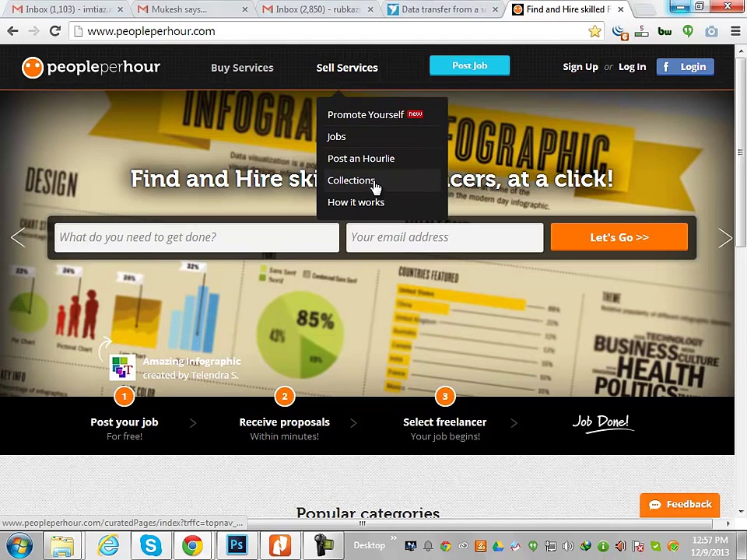The width and height of the screenshot is (747, 560).
Task: Click the network connection tray icon
Action: pyautogui.click(x=551, y=546)
